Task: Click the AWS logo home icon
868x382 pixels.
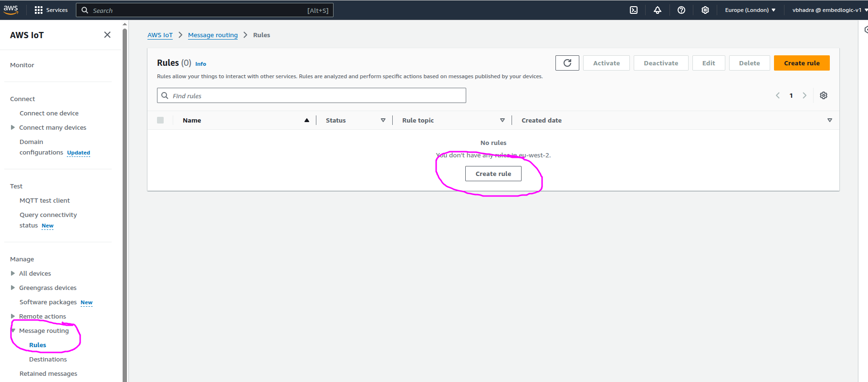Action: 11,10
